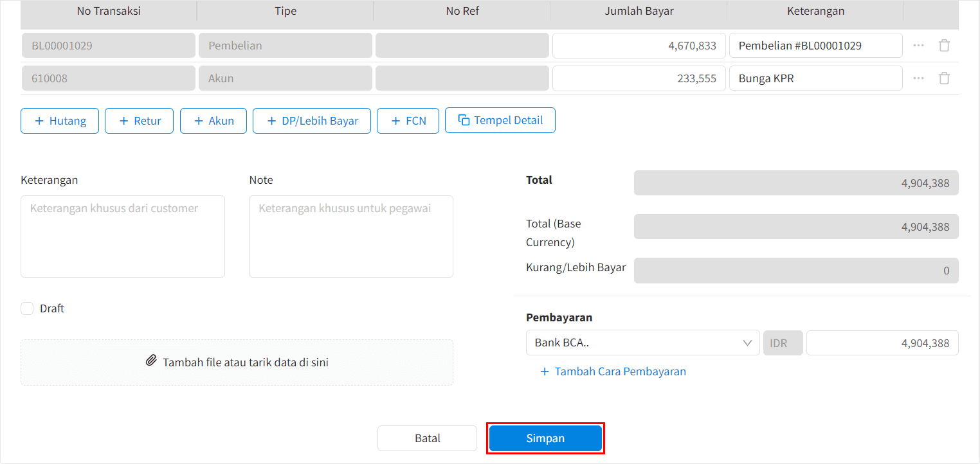Click Tambah Cara Pembayaran link
This screenshot has width=980, height=464.
pyautogui.click(x=613, y=371)
